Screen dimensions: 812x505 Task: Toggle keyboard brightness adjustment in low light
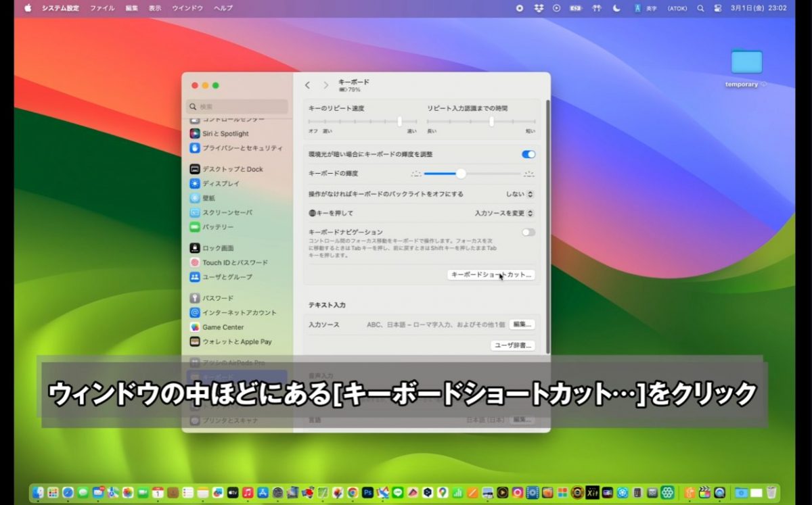(x=528, y=154)
